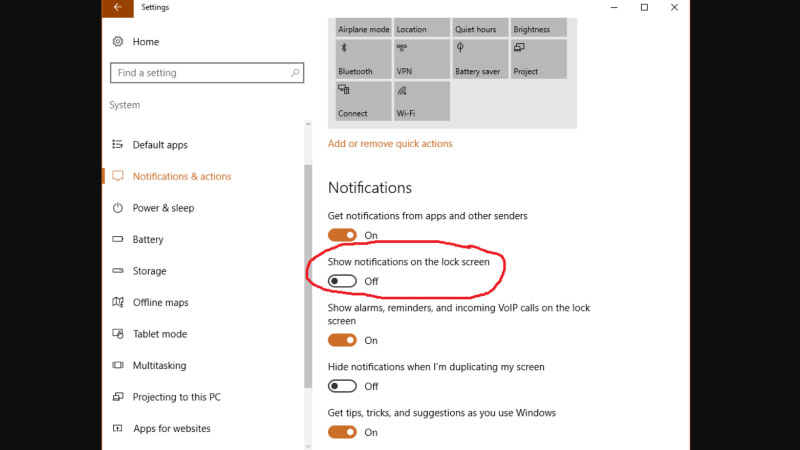The width and height of the screenshot is (800, 450).
Task: Open Home via the gear icon
Action: point(118,42)
